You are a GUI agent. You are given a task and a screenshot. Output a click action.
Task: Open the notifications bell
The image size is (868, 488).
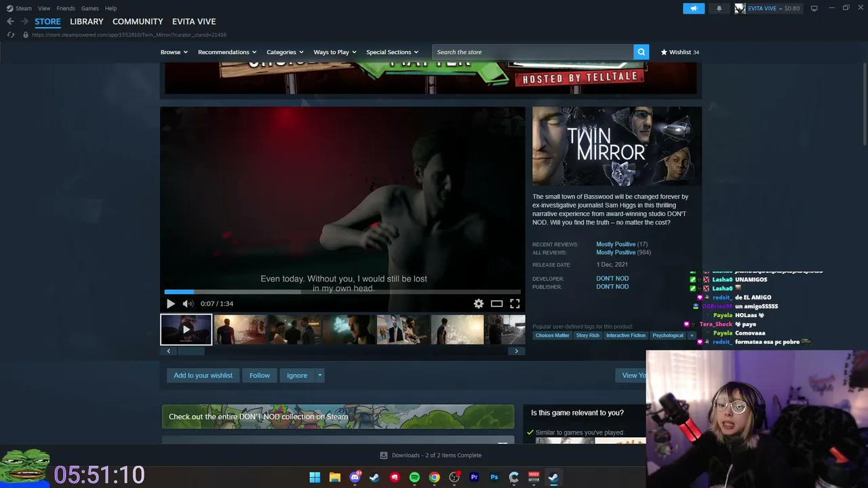click(x=719, y=8)
